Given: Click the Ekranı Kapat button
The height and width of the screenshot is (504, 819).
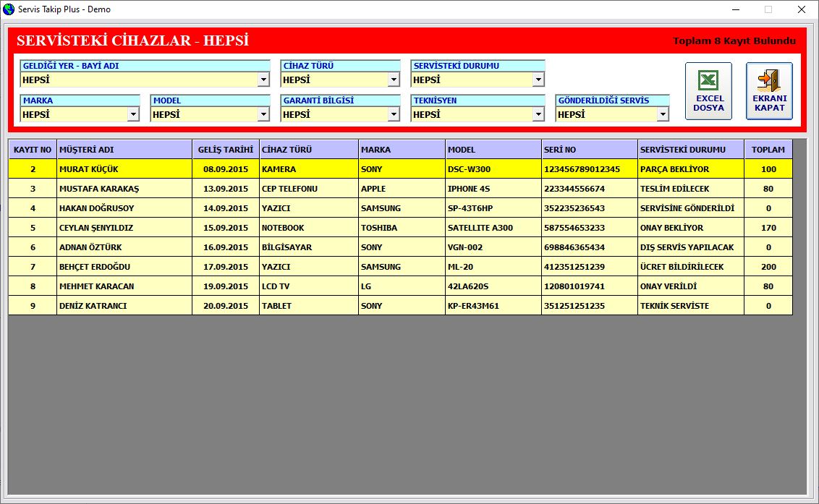Looking at the screenshot, I should (x=769, y=91).
